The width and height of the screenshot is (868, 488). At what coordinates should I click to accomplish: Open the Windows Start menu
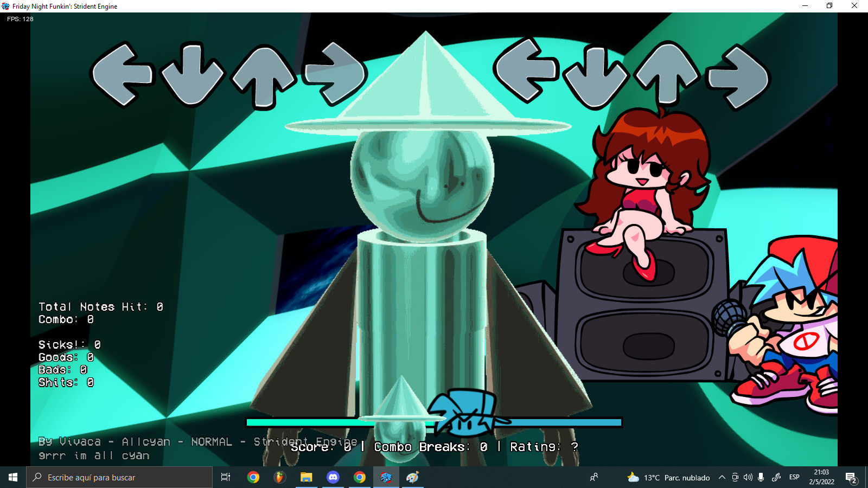[13, 477]
